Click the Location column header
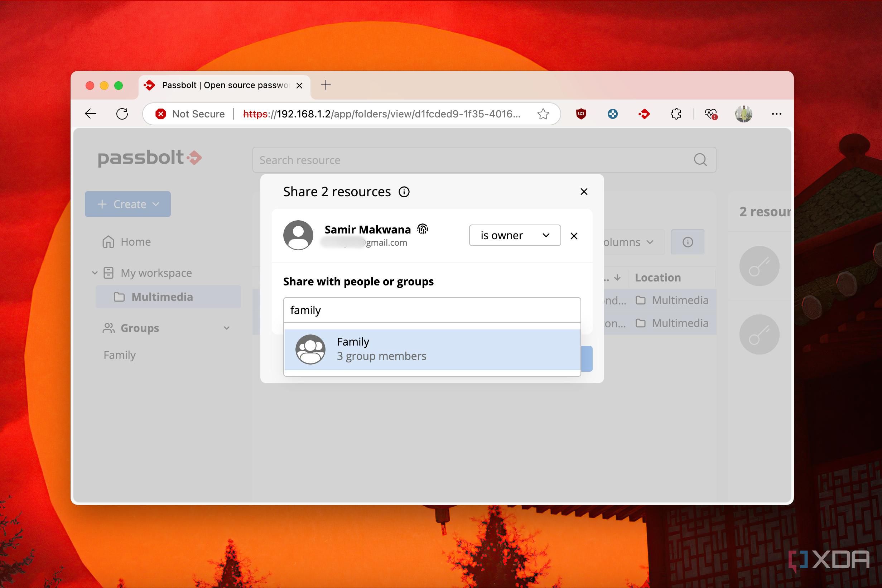Viewport: 882px width, 588px height. pos(658,278)
